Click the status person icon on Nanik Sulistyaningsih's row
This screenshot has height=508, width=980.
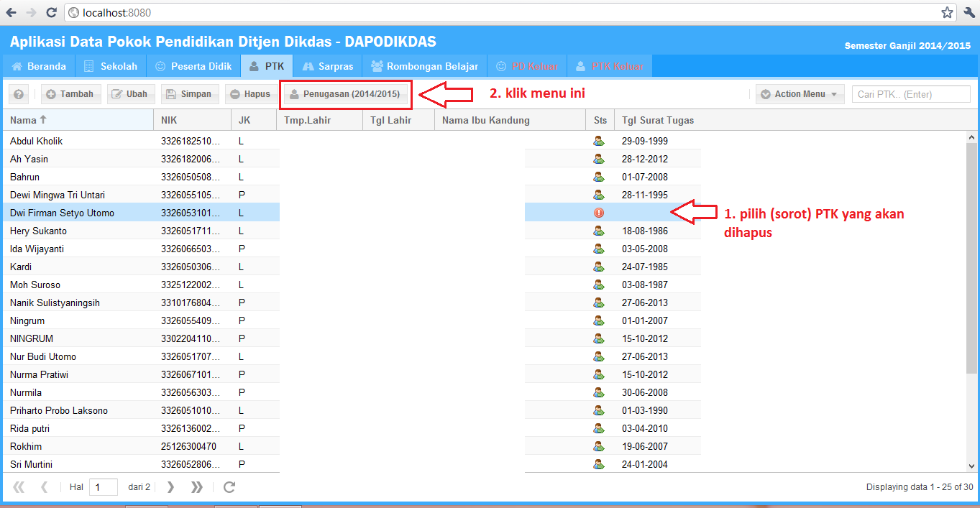point(600,302)
